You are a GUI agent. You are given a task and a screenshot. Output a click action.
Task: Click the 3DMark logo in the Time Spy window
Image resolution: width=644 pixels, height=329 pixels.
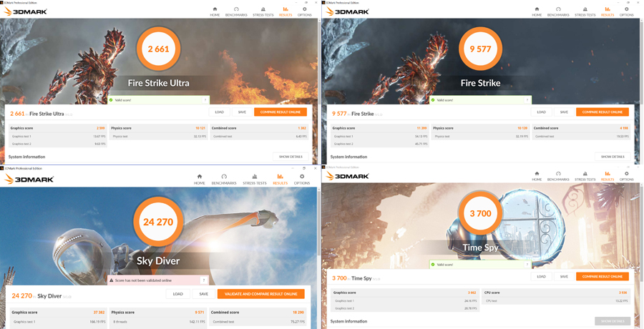tap(347, 176)
